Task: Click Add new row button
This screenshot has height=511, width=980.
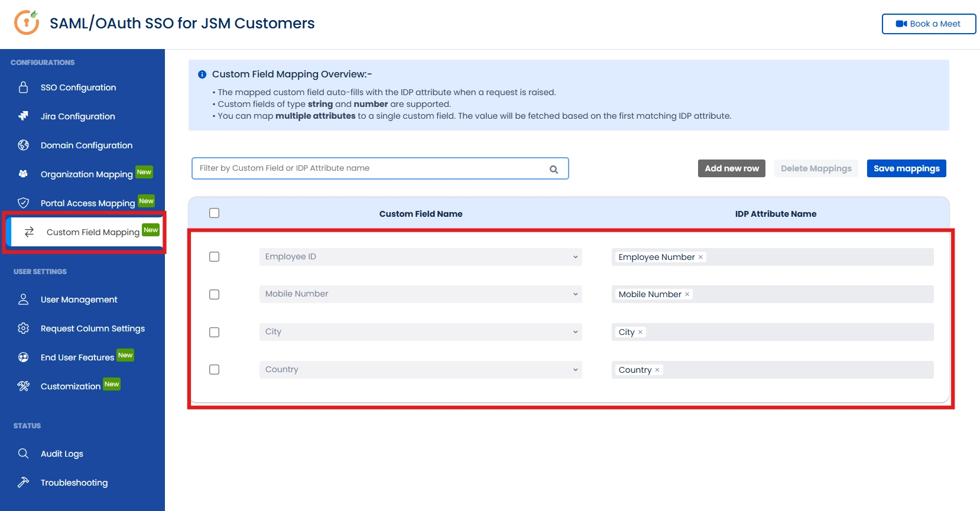Action: [x=732, y=168]
